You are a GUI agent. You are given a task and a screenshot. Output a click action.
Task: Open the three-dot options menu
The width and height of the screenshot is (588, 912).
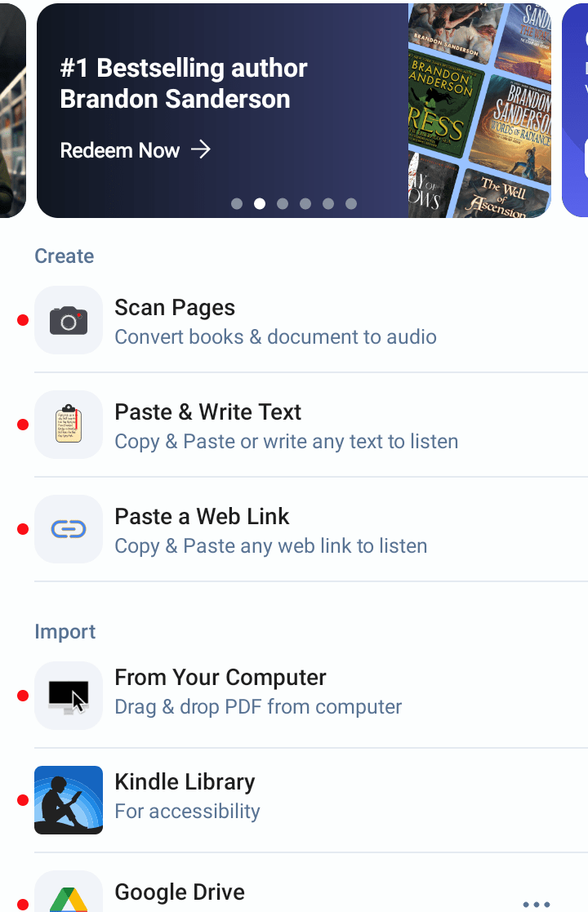point(537,904)
